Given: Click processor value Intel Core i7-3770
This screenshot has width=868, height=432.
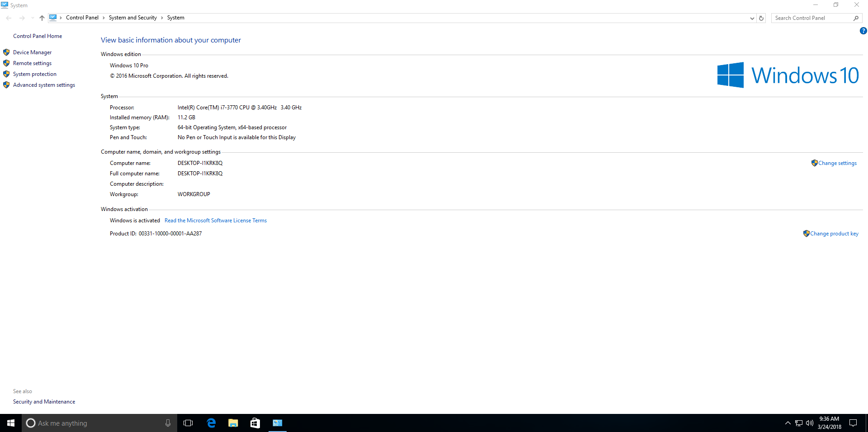Looking at the screenshot, I should pos(240,108).
